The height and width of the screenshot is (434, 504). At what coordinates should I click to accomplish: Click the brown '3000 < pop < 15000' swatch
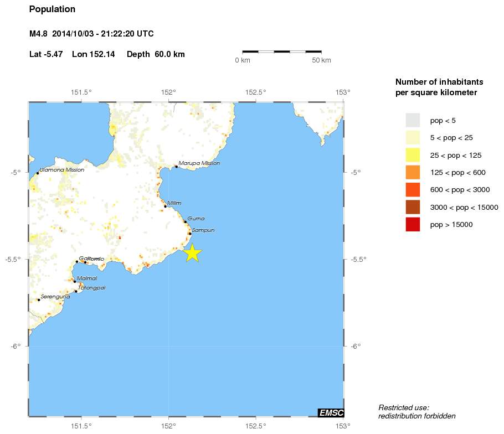(413, 207)
